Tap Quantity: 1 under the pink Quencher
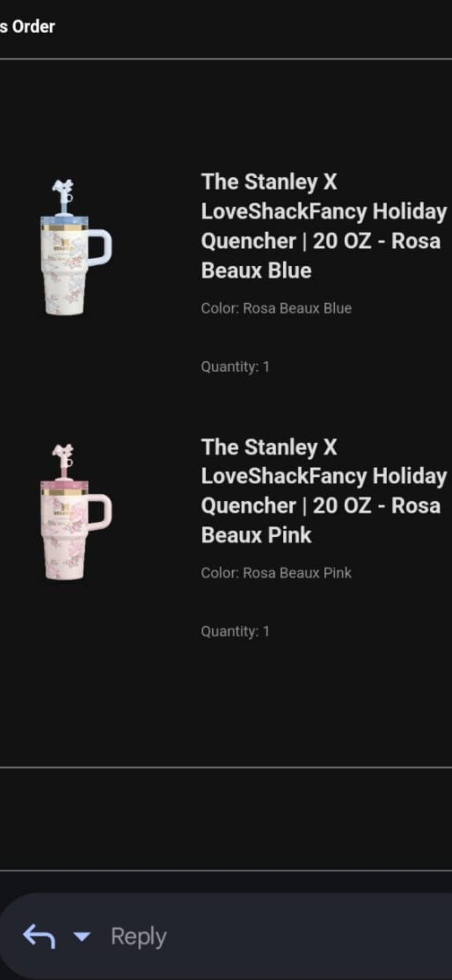 click(x=235, y=631)
